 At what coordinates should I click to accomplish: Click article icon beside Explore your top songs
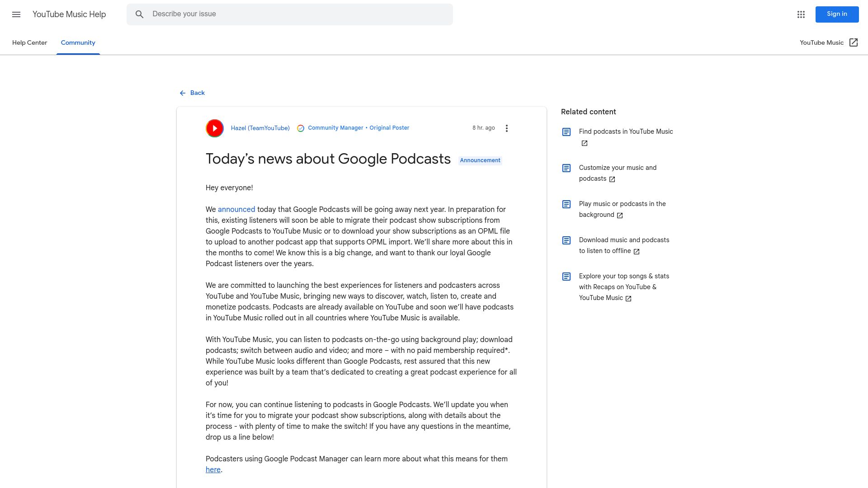pos(566,277)
